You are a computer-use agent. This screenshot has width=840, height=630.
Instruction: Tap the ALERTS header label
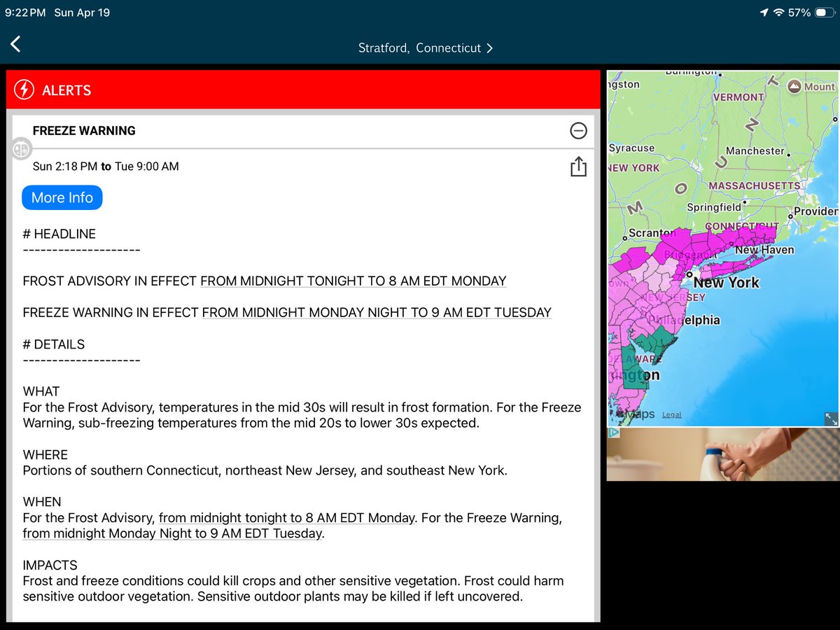66,90
